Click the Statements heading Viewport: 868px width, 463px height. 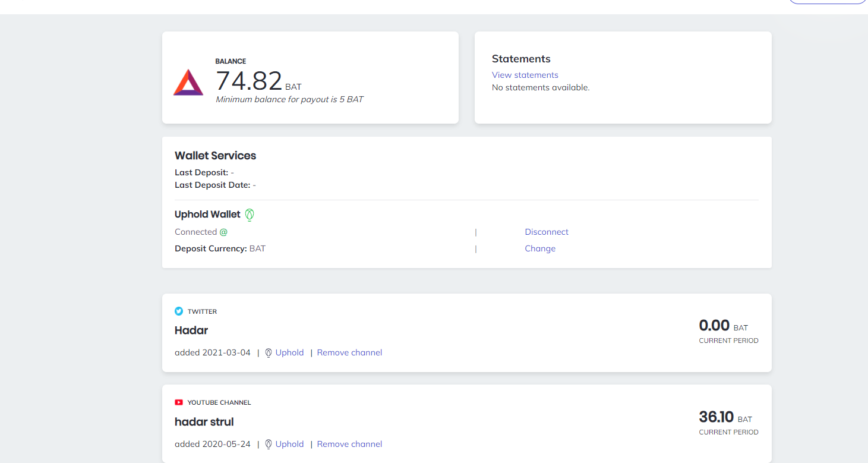click(x=521, y=59)
